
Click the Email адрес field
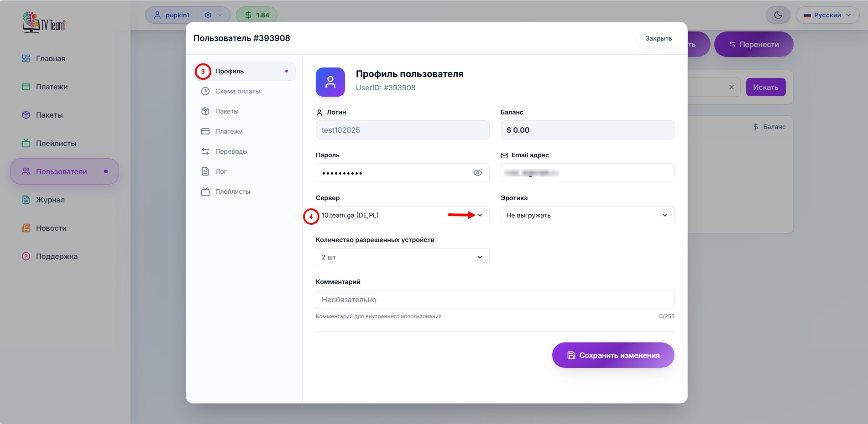coord(587,173)
